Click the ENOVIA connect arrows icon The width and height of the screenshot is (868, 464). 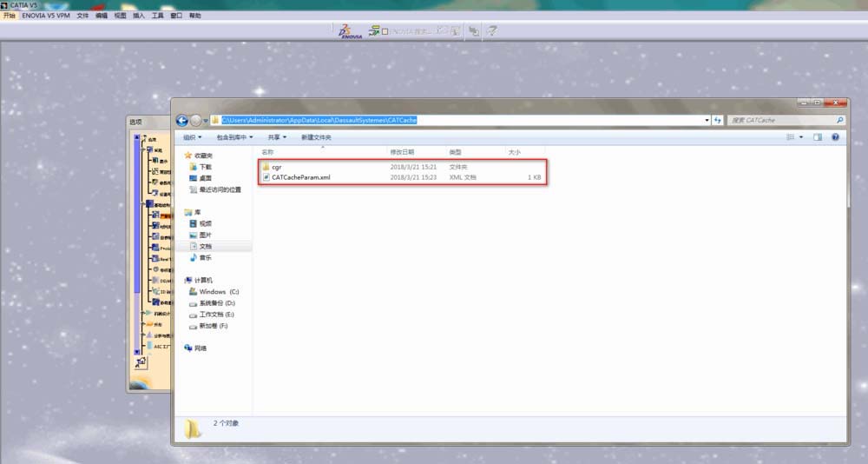point(374,30)
